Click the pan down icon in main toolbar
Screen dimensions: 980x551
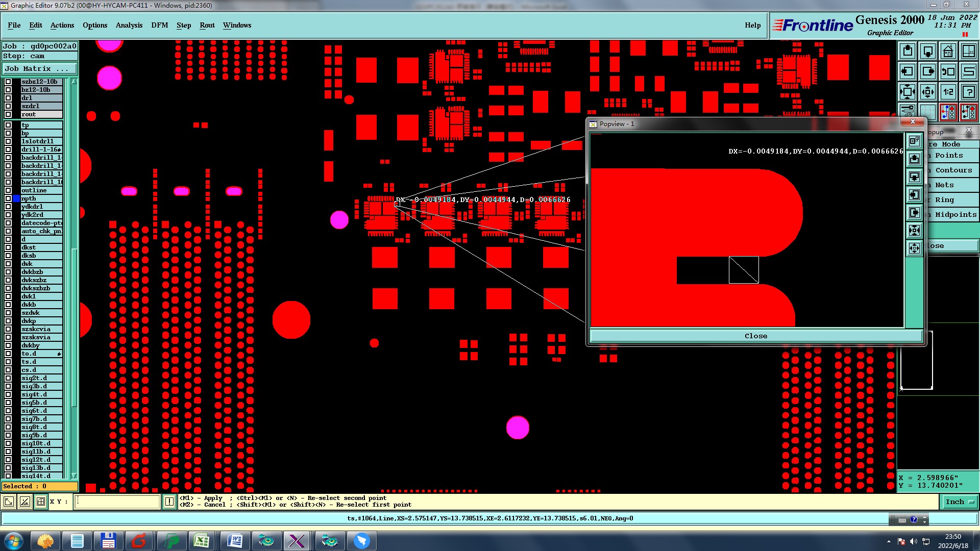(x=928, y=51)
